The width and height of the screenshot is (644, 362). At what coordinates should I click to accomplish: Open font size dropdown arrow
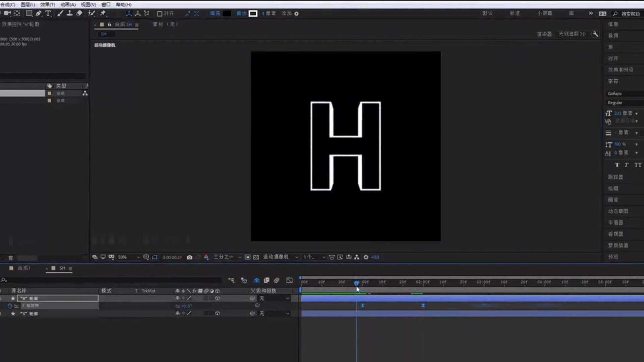pyautogui.click(x=636, y=114)
